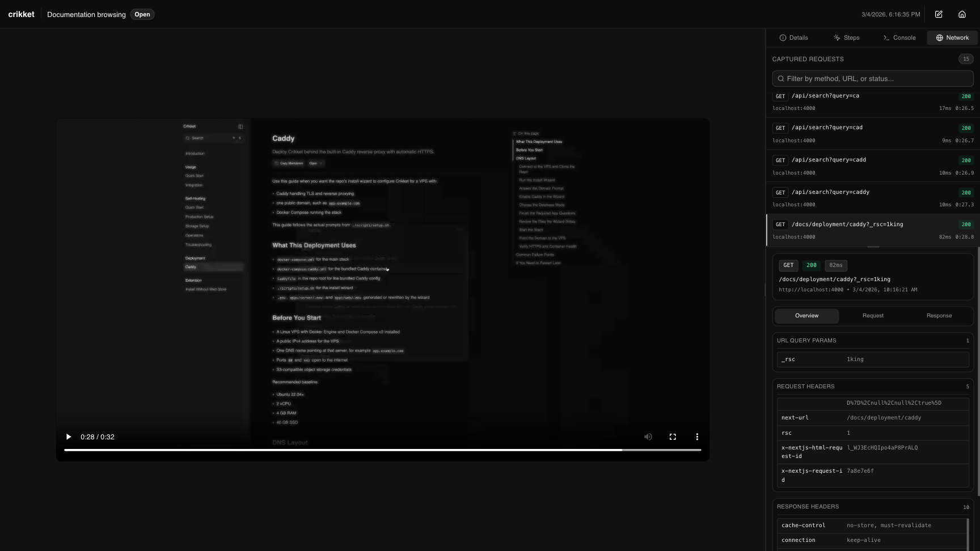Select the /docs/deployment/caddy?_rsc=1king request row
This screenshot has width=980, height=551.
[873, 230]
